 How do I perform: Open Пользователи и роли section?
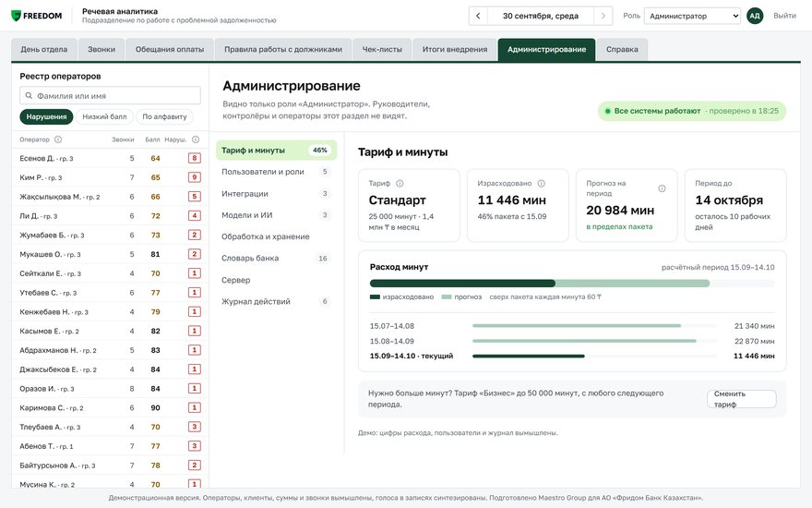pos(277,172)
